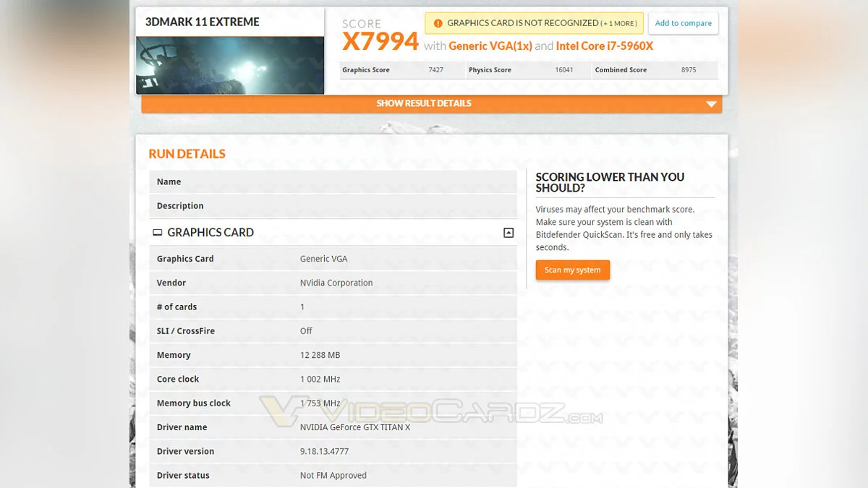This screenshot has width=868, height=488.
Task: Click the SLI / CrossFire value Off
Action: pyautogui.click(x=306, y=331)
